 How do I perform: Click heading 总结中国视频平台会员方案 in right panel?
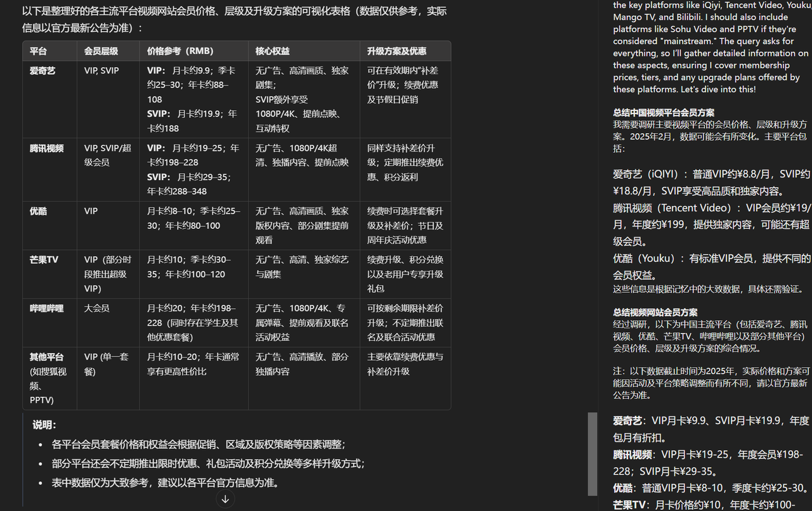tap(664, 112)
